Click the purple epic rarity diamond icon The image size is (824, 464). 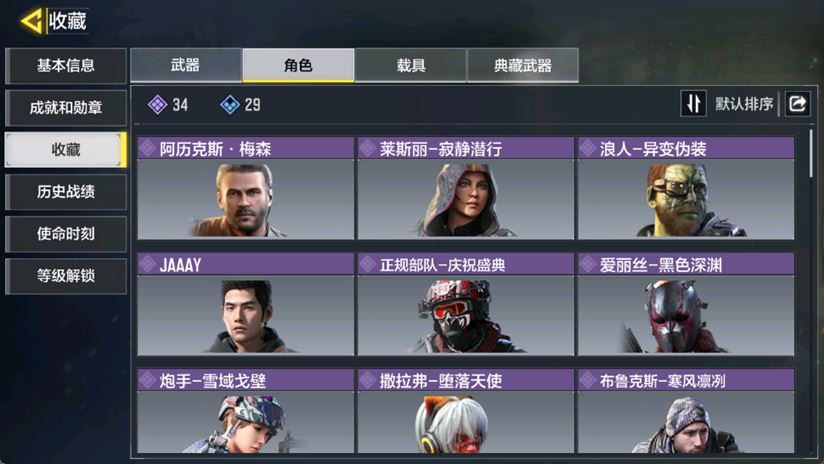point(157,105)
